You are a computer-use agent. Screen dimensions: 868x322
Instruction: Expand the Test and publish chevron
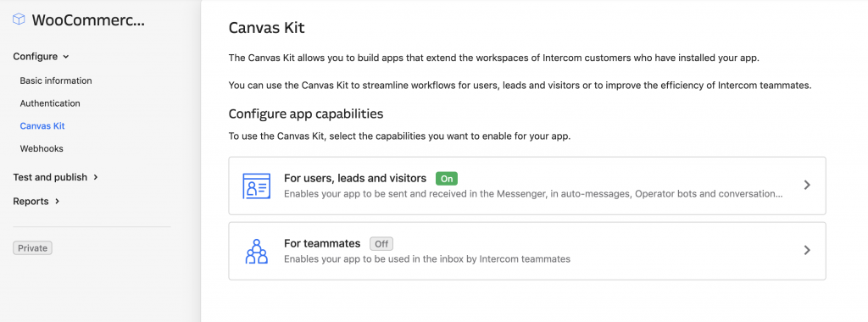pos(96,177)
